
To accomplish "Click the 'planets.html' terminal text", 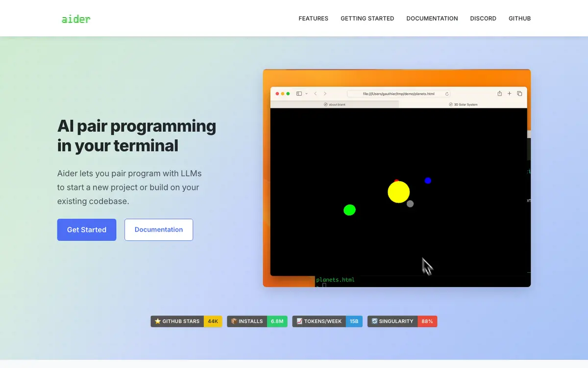I will 335,280.
